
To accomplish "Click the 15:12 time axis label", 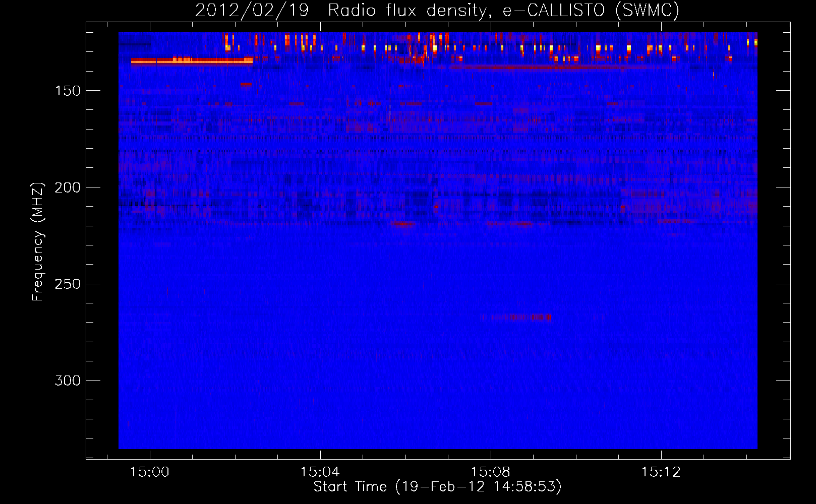I will coord(661,472).
